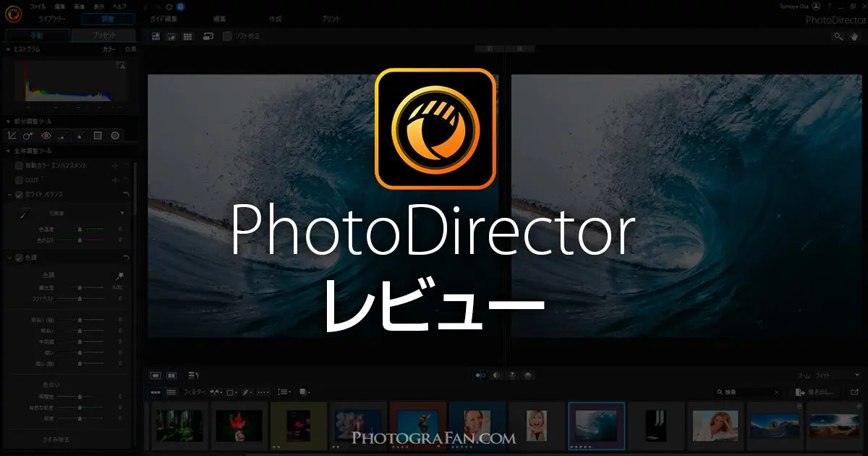Click the 色温度 slider handle
Image resolution: width=868 pixels, height=456 pixels.
80,229
